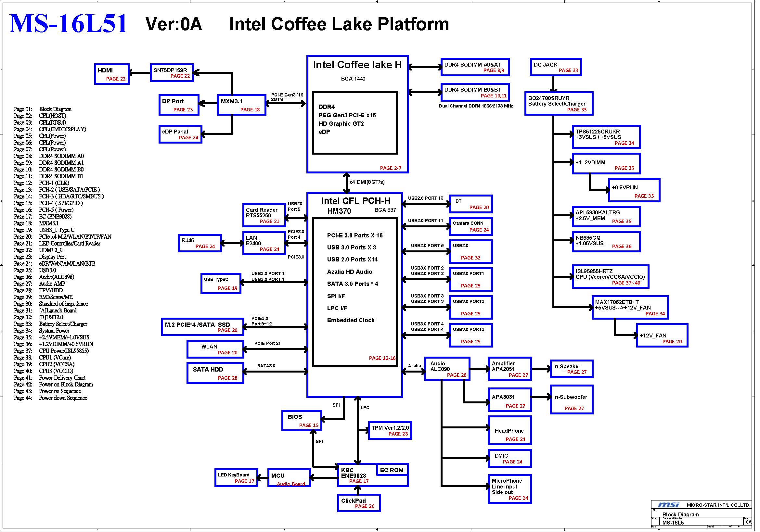Image resolution: width=760 pixels, height=532 pixels.
Task: Select the eDP Panal block
Action: tap(180, 134)
